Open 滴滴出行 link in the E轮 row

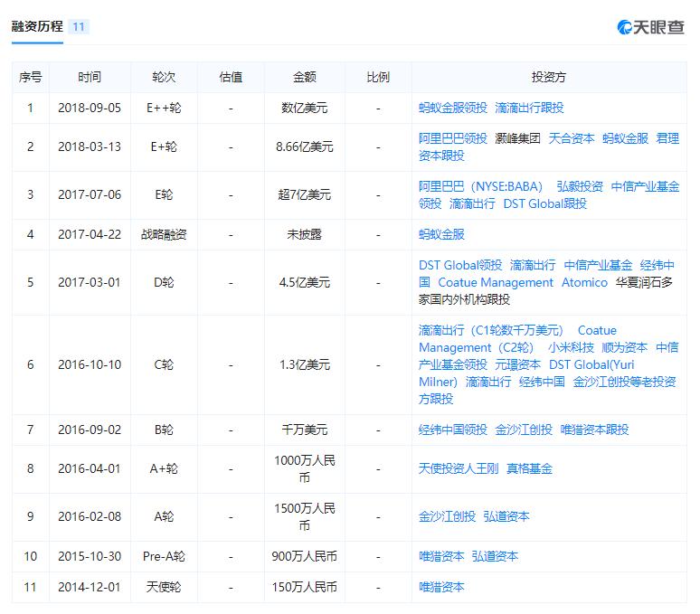click(x=472, y=204)
